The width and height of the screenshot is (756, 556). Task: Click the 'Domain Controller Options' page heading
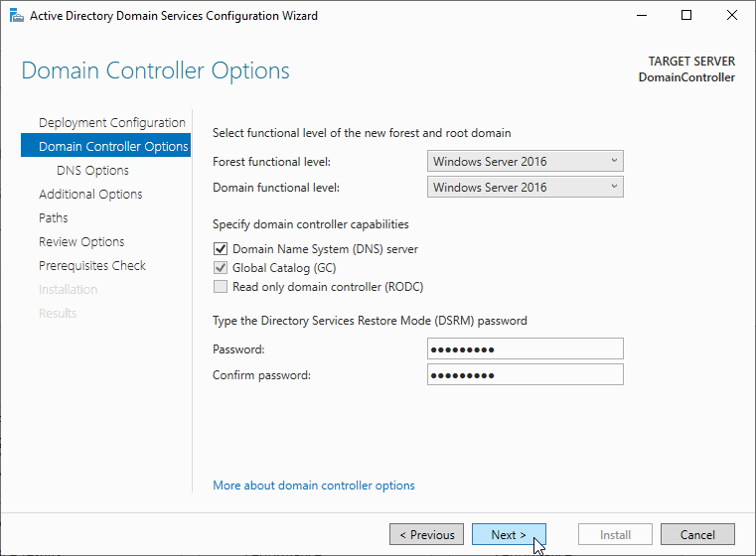point(155,70)
